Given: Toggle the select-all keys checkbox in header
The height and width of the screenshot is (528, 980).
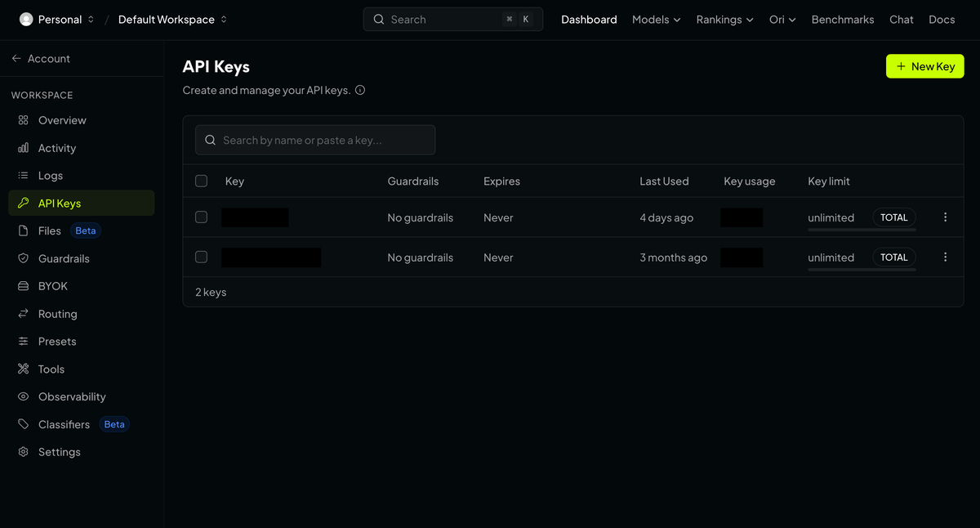Looking at the screenshot, I should [202, 181].
